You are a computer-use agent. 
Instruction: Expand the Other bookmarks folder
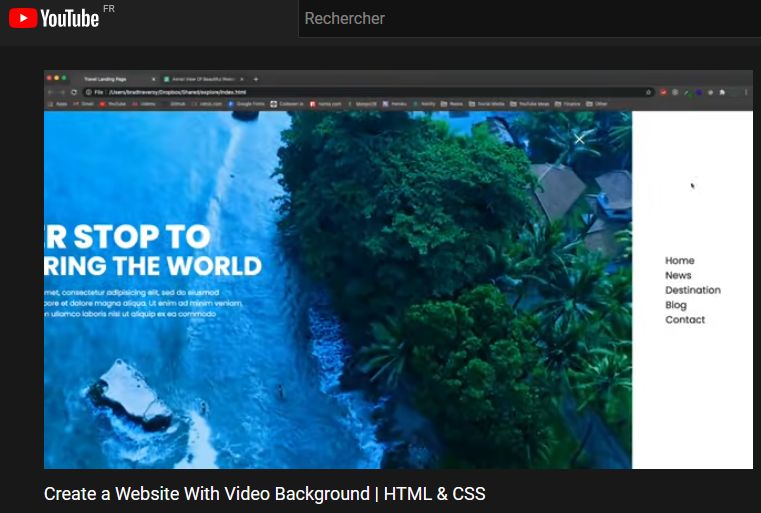(597, 103)
